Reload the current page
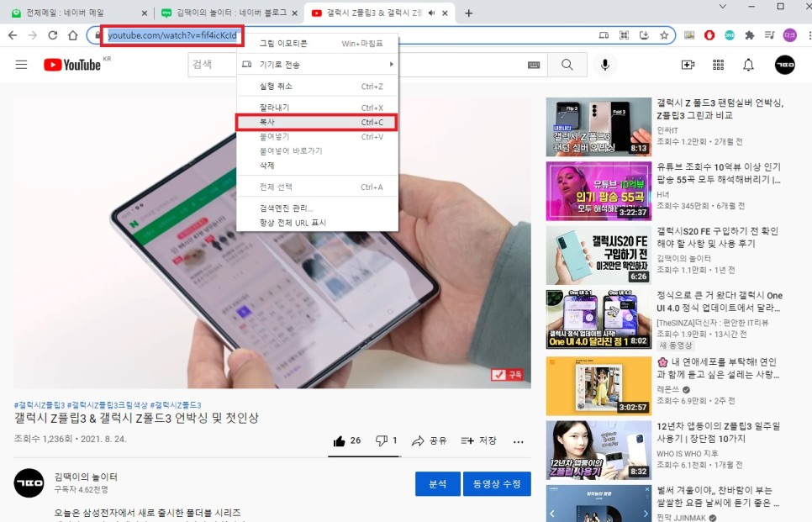 53,35
